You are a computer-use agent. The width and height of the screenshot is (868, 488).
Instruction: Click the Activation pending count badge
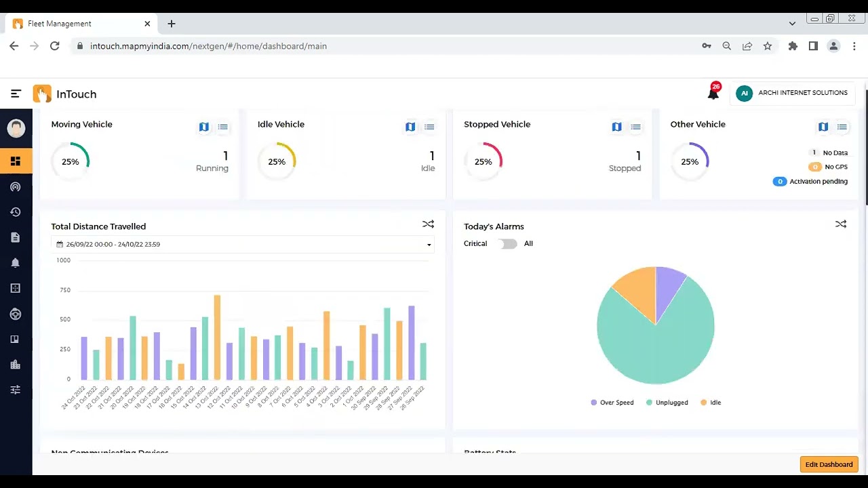click(780, 182)
